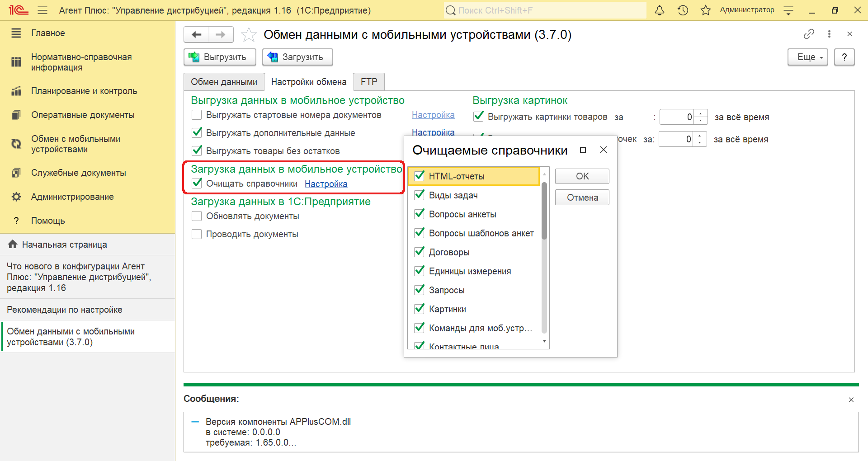868x461 pixels.
Task: Toggle Выгружать товары без остатков checkbox
Action: (197, 151)
